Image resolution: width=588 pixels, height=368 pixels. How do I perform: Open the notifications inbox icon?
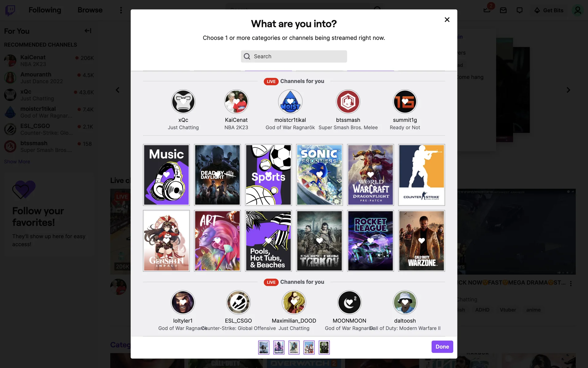coord(487,10)
